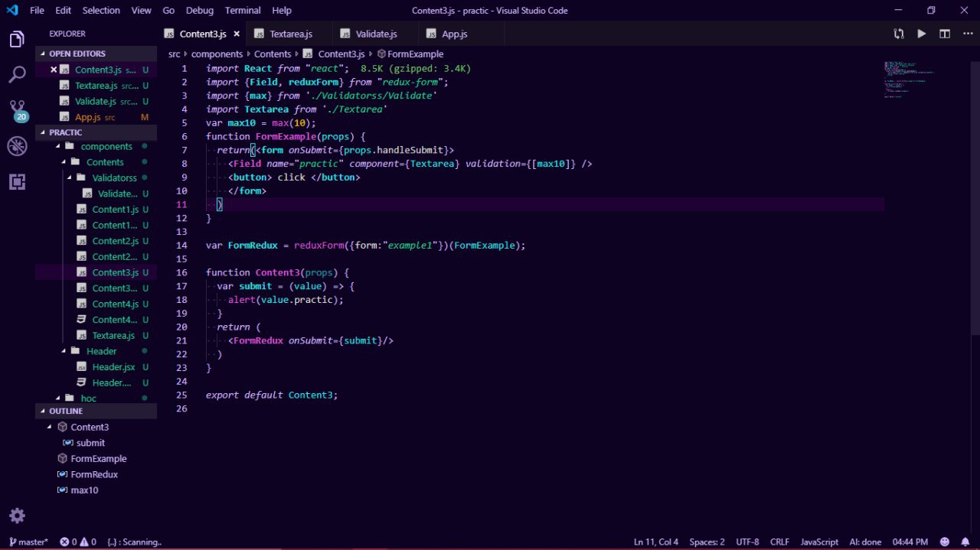Collapse the OUTLINE section
This screenshot has height=550, width=980.
tap(66, 411)
